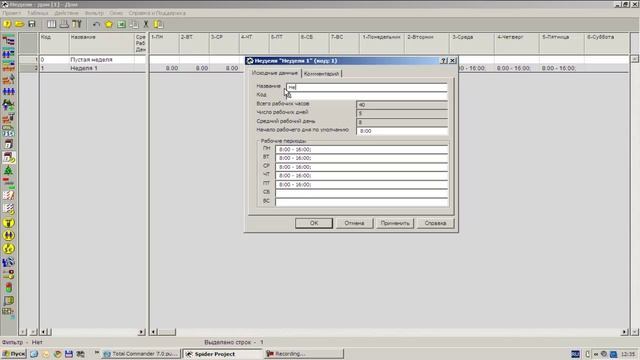
Task: Edit the ПТ working period field
Action: [x=362, y=184]
